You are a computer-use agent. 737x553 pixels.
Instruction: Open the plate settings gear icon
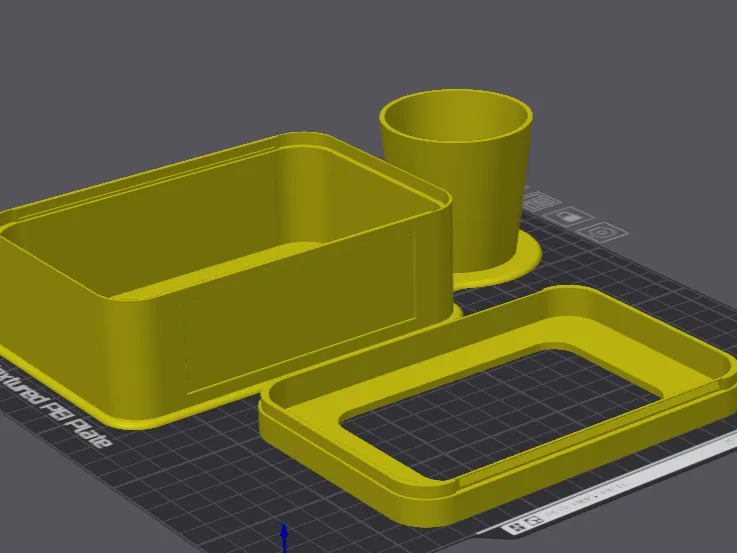tap(602, 232)
